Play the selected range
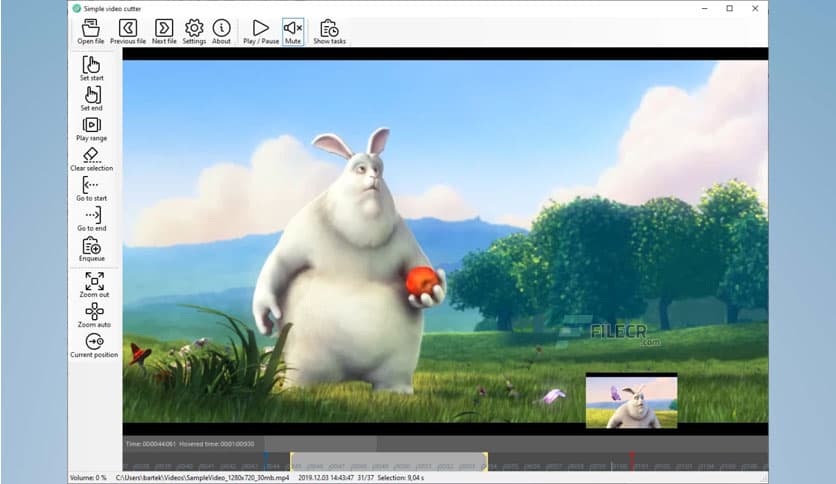This screenshot has width=836, height=484. [x=92, y=128]
